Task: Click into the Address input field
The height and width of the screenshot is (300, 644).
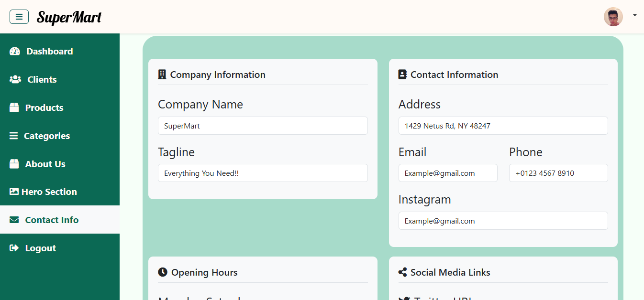Action: pyautogui.click(x=503, y=126)
